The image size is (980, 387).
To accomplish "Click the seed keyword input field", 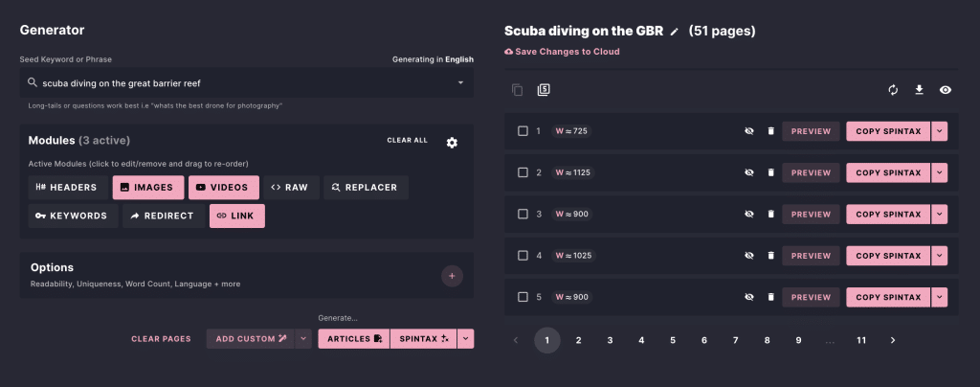I will (x=239, y=83).
